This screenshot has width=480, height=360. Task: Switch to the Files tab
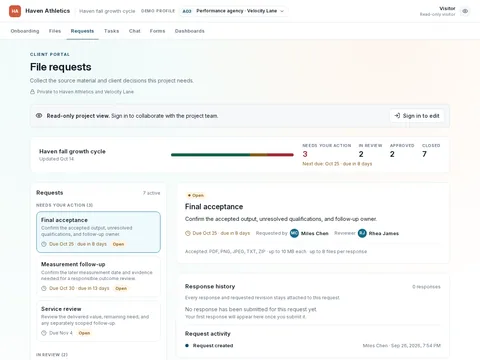[55, 31]
